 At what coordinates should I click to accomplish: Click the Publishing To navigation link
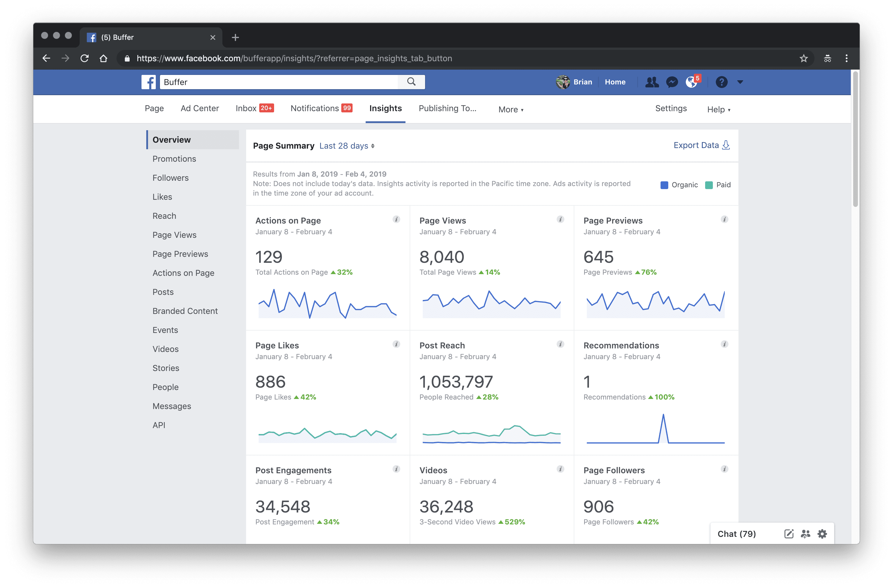[x=448, y=108]
